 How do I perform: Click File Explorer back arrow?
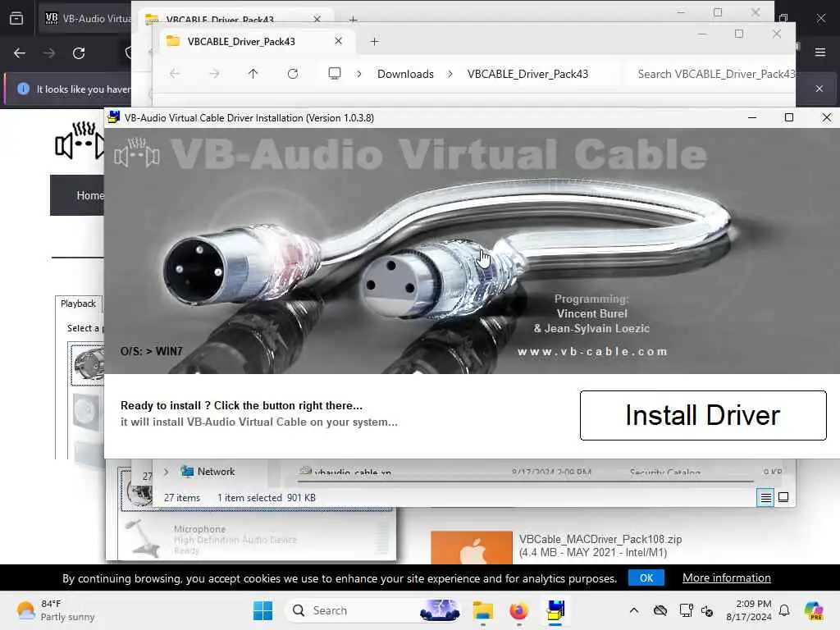coord(175,73)
